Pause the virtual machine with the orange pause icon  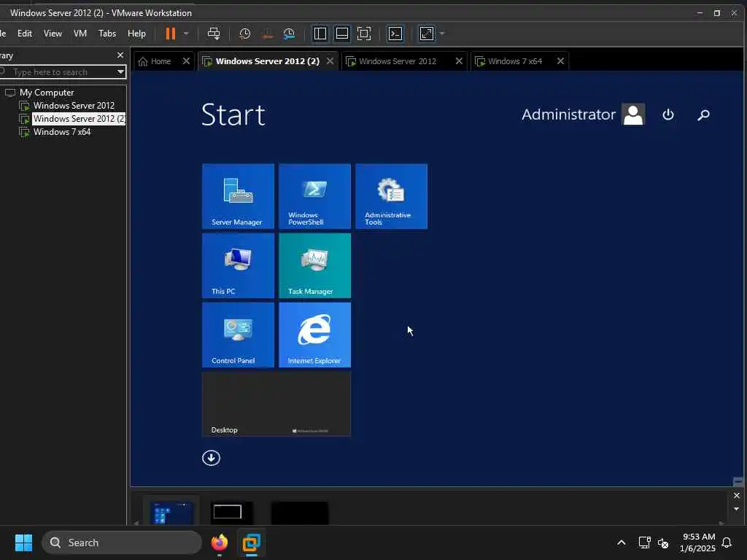pos(170,34)
